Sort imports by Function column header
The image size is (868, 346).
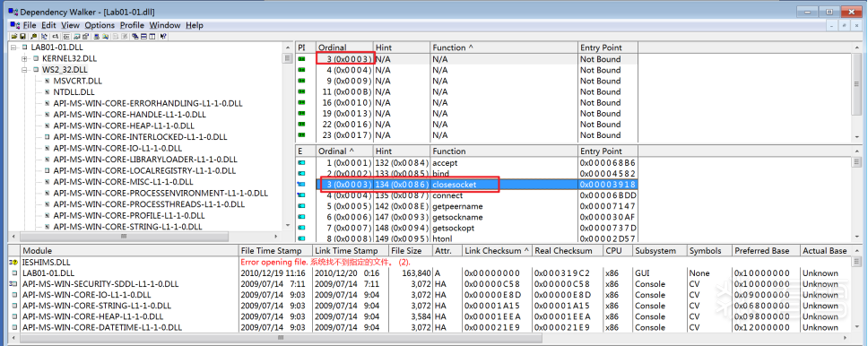tap(504, 48)
